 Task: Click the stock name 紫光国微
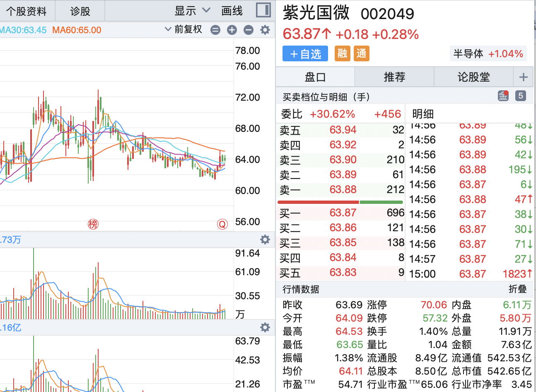tap(316, 13)
